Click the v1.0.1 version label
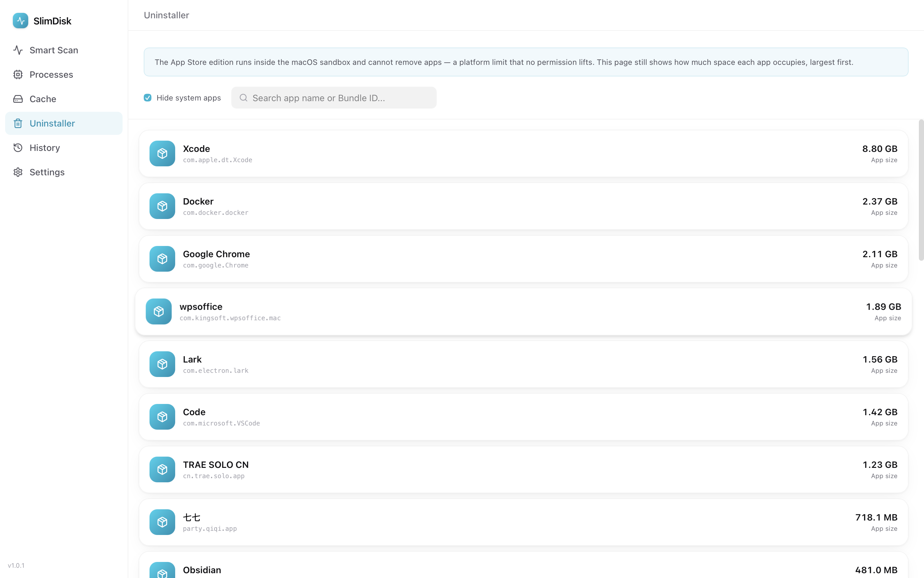This screenshot has height=578, width=924. (x=16, y=565)
